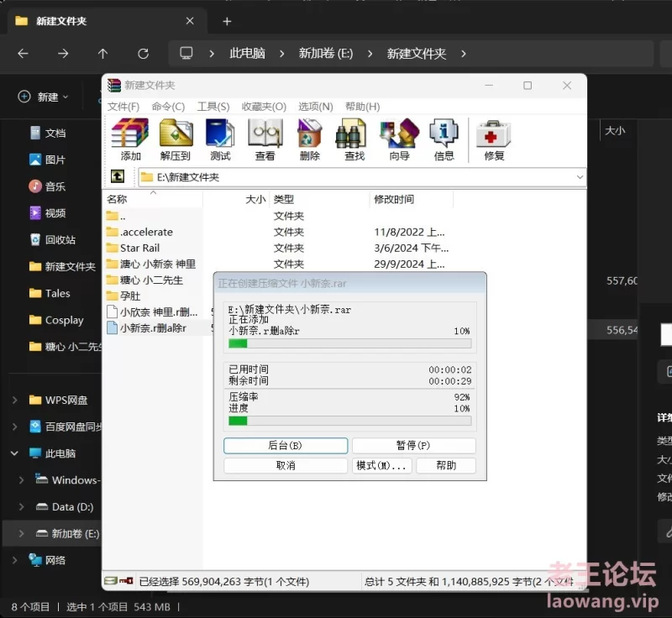Open 回收站 in Explorer sidebar

(53, 240)
